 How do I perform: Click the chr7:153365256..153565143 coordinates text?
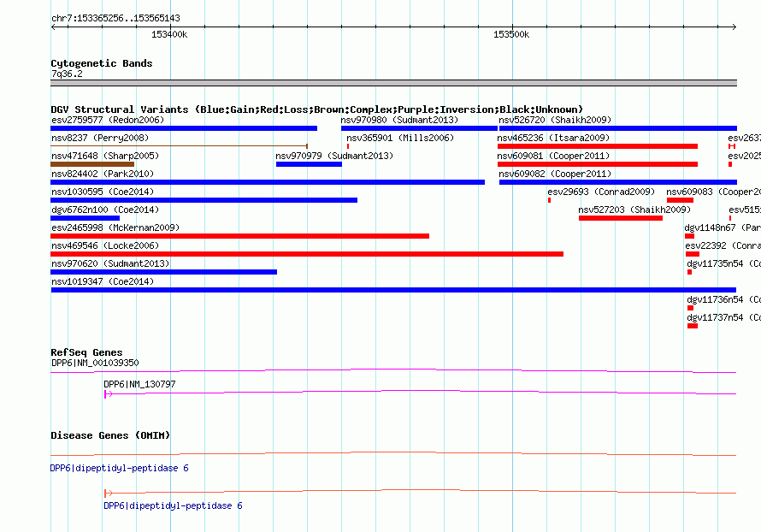pos(116,19)
